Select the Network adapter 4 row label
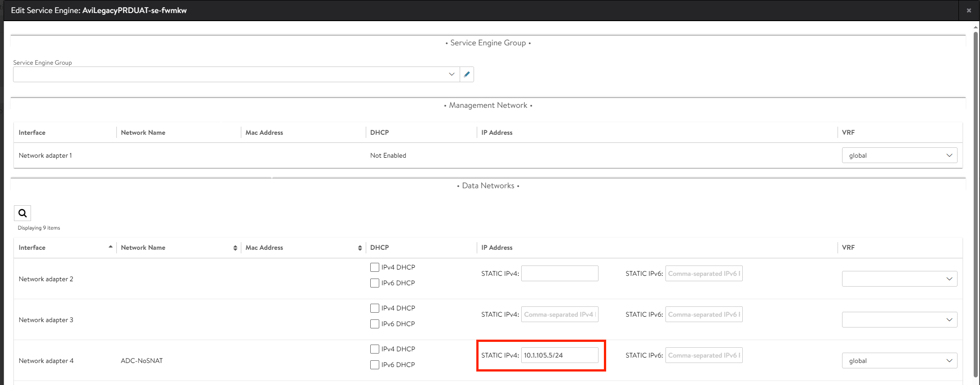Viewport: 980px width, 385px height. pyautogui.click(x=46, y=361)
